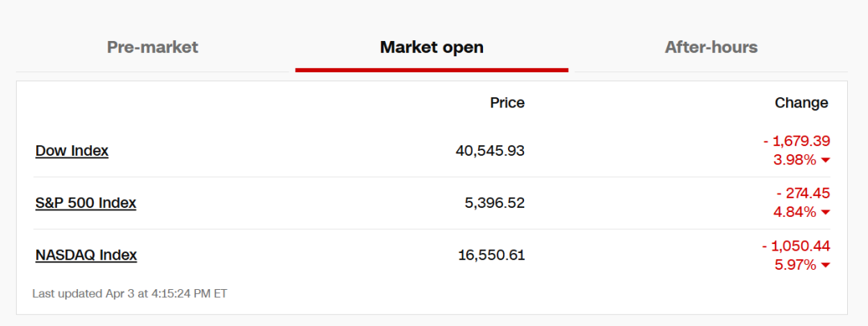Viewport: 868px width, 326px height.
Task: Click the S&P 500 Index link
Action: point(85,203)
